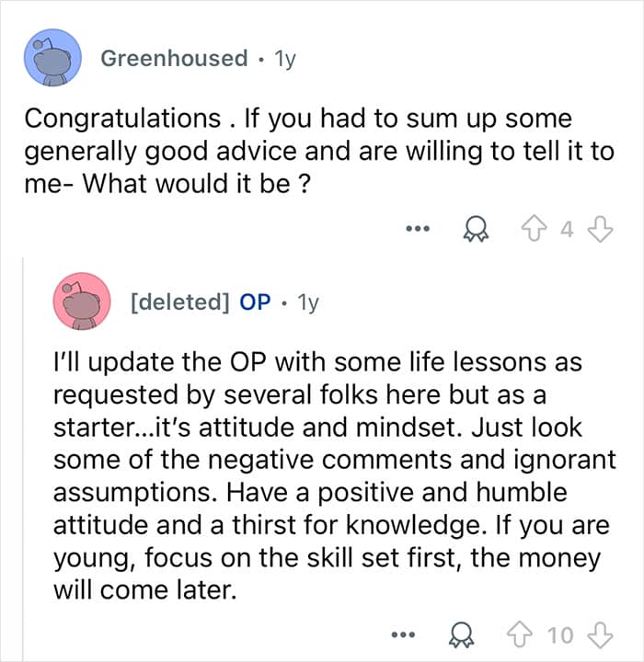The width and height of the screenshot is (644, 662).
Task: Open the three-dot menu on the OP's reply
Action: click(x=403, y=635)
